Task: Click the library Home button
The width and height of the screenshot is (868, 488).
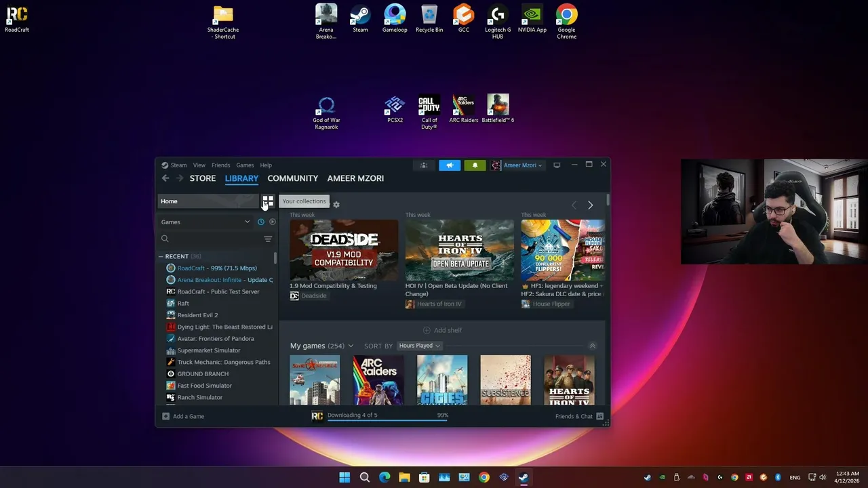Action: [x=208, y=201]
